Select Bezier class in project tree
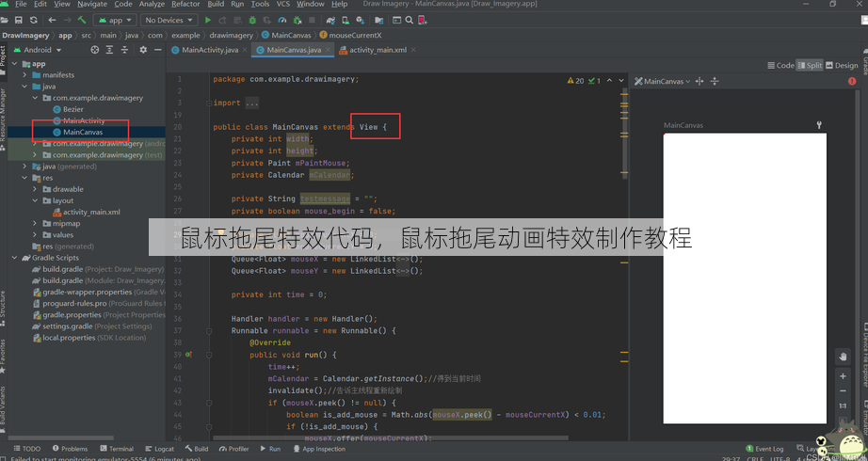This screenshot has height=461, width=868. click(x=68, y=109)
